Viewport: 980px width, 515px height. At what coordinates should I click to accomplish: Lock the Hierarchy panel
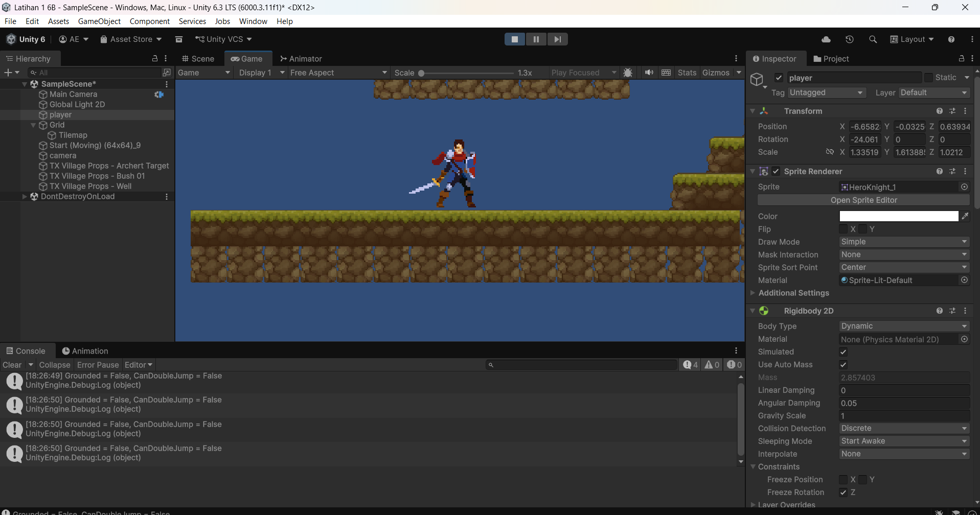pyautogui.click(x=155, y=59)
